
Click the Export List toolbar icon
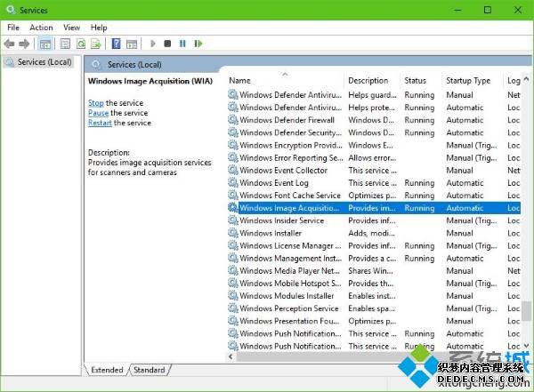pos(96,44)
